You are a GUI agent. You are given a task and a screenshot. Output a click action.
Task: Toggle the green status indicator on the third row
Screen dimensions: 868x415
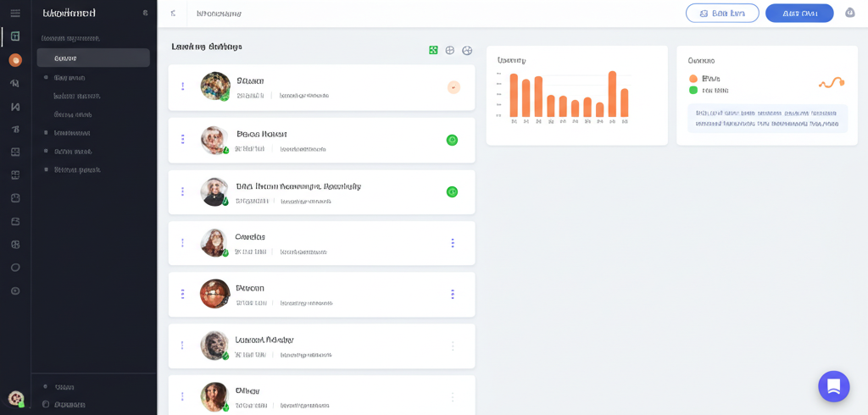coord(452,191)
